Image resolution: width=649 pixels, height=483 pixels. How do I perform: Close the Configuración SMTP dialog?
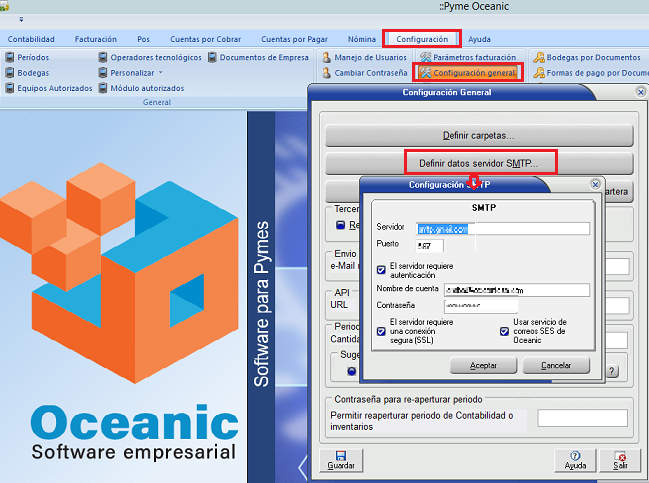point(595,184)
